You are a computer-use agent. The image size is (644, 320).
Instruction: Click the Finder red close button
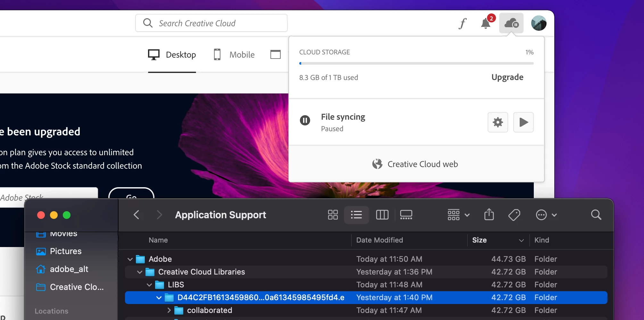[41, 215]
